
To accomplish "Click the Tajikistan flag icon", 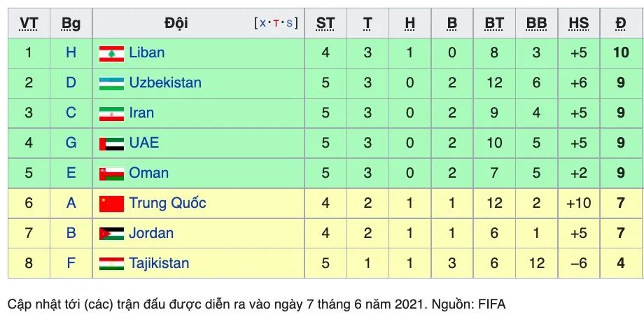I will (111, 264).
